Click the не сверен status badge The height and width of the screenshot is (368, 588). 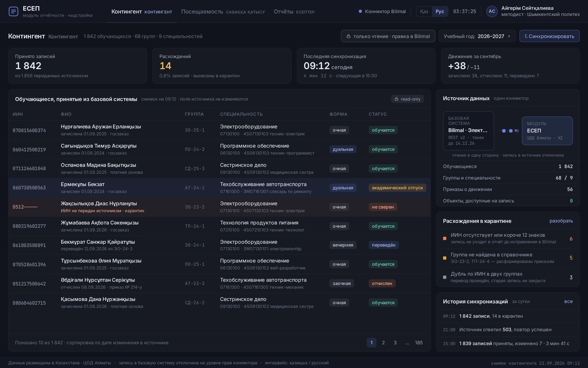[x=383, y=207]
